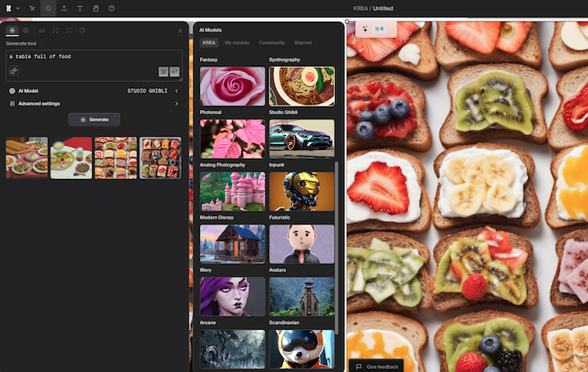
Task: Switch to the Community tab
Action: 271,41
